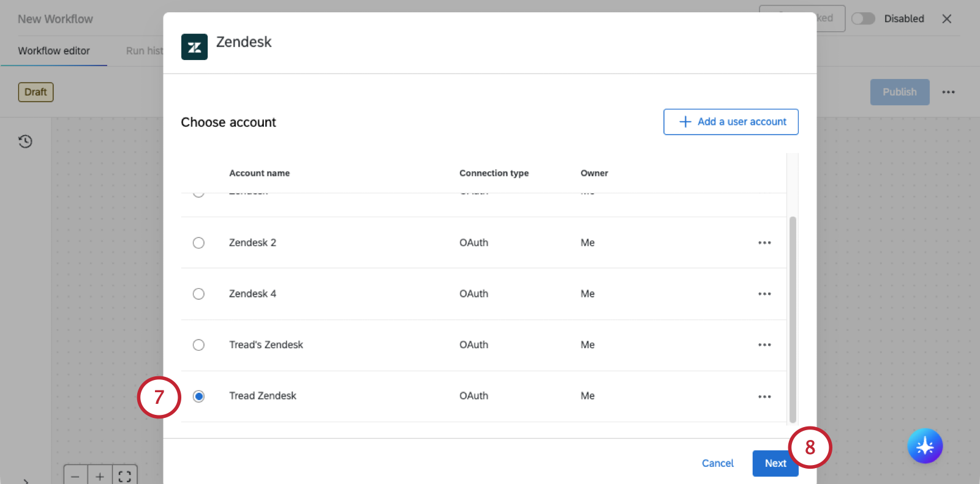Image resolution: width=980 pixels, height=484 pixels.
Task: Fit workflow canvas to screen
Action: (x=124, y=476)
